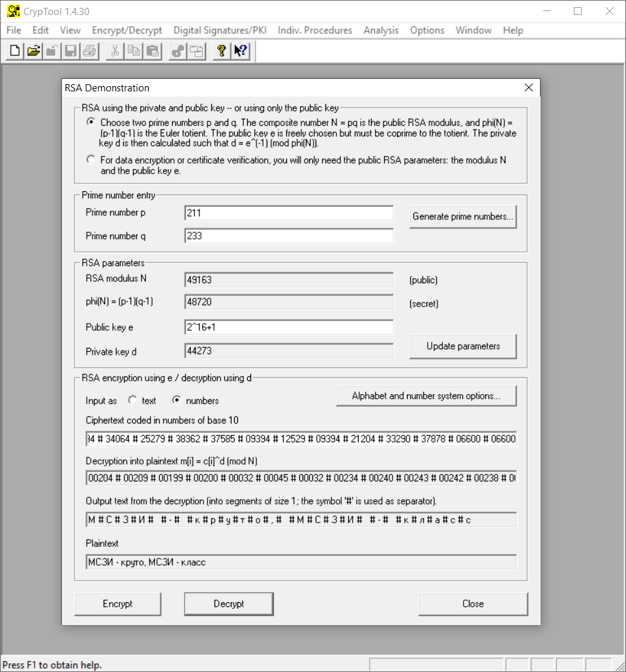Click the Print toolbar icon
The width and height of the screenshot is (626, 672).
(89, 51)
